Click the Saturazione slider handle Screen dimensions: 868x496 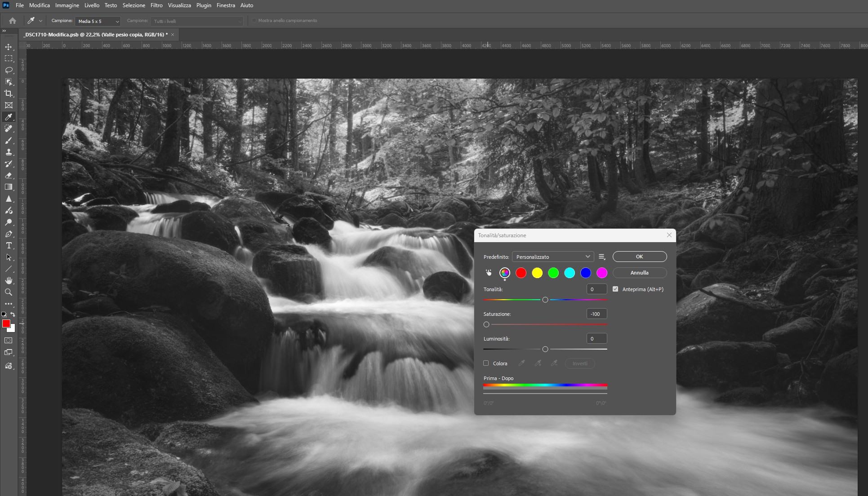click(x=486, y=324)
